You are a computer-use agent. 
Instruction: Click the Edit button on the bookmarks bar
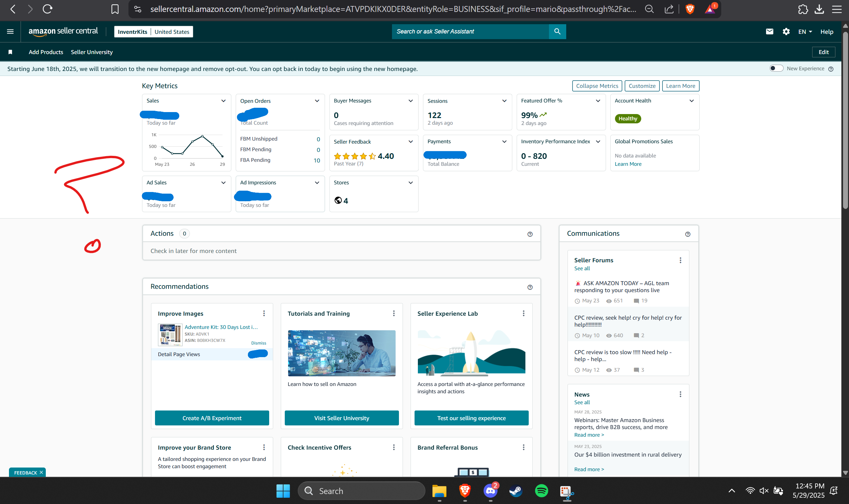pos(823,52)
